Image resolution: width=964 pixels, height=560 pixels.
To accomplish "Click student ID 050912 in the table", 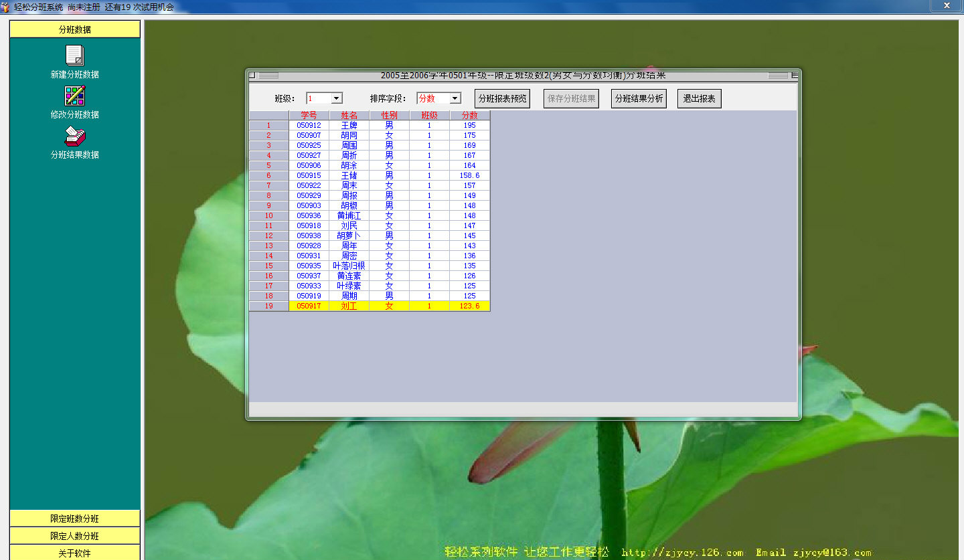I will coord(309,124).
